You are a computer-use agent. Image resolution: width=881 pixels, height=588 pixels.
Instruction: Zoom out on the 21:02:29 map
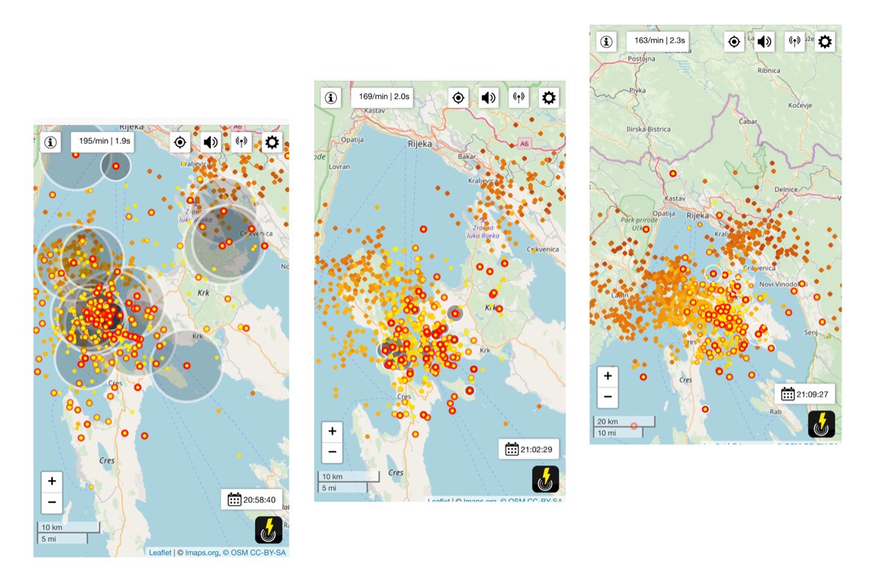point(332,451)
